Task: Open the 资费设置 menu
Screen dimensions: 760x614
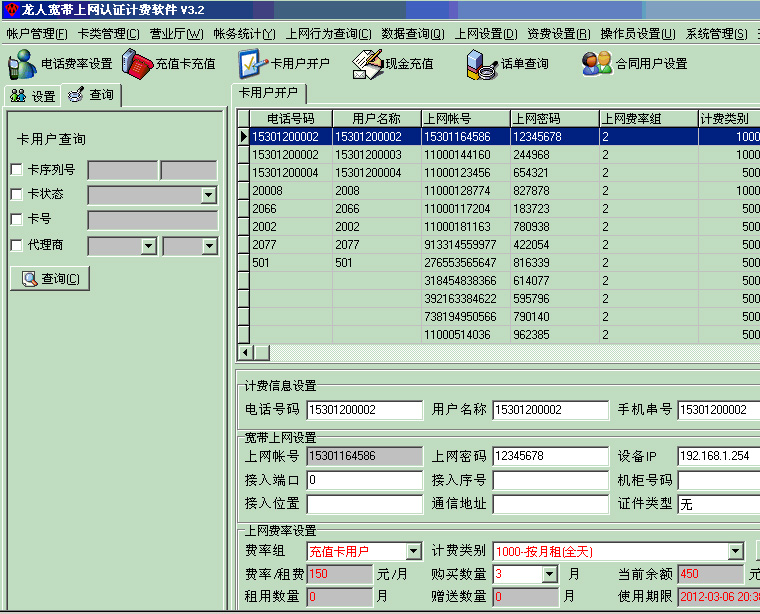Action: tap(559, 34)
